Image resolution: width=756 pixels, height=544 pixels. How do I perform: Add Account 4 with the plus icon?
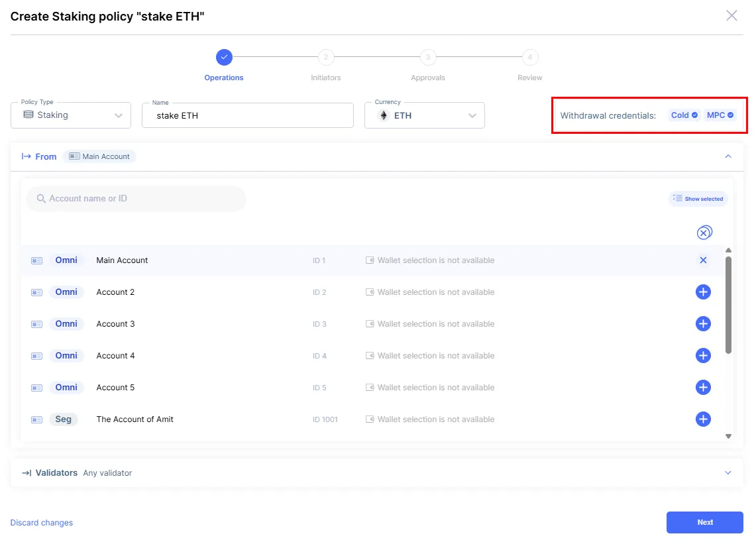click(x=703, y=355)
